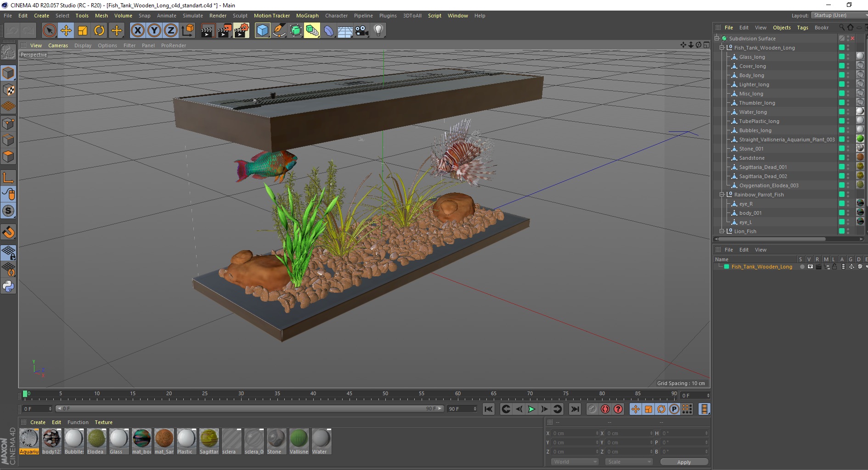Collapse Fish_Tank_Wooden_Long hierarchy
Screen dimensions: 868x470
pyautogui.click(x=722, y=48)
